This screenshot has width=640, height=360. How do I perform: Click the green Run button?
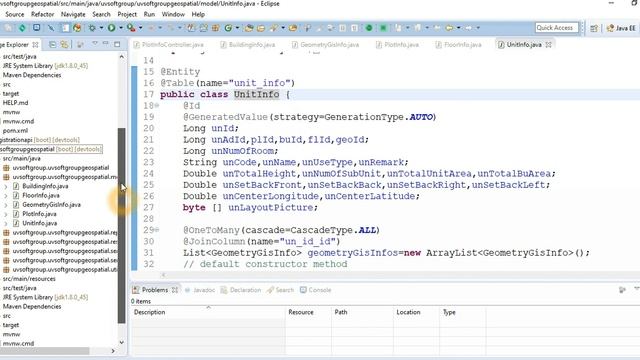pyautogui.click(x=111, y=28)
